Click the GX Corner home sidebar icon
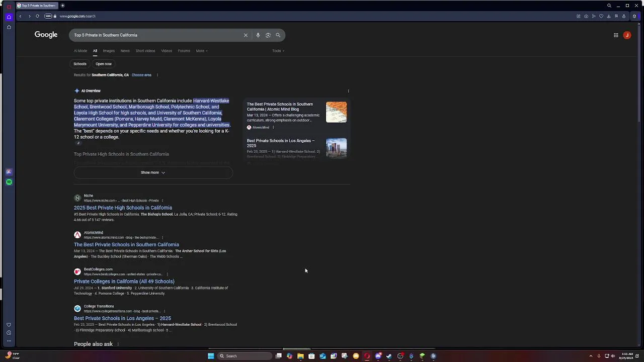This screenshot has height=362, width=644. [9, 17]
